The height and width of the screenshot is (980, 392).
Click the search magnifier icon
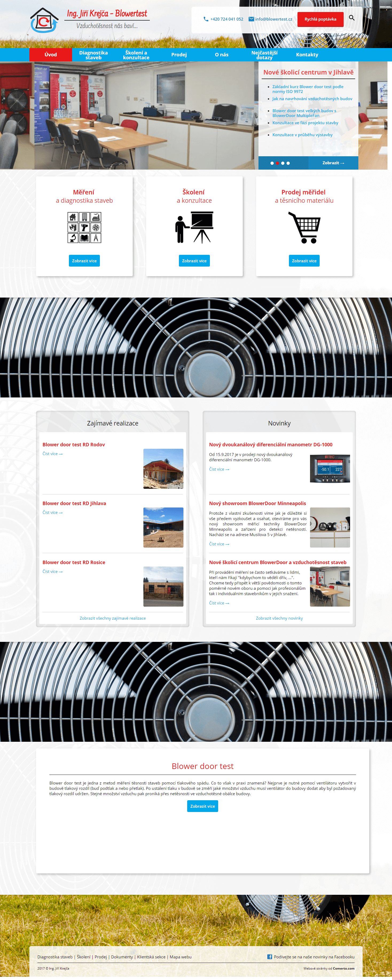pos(351,18)
